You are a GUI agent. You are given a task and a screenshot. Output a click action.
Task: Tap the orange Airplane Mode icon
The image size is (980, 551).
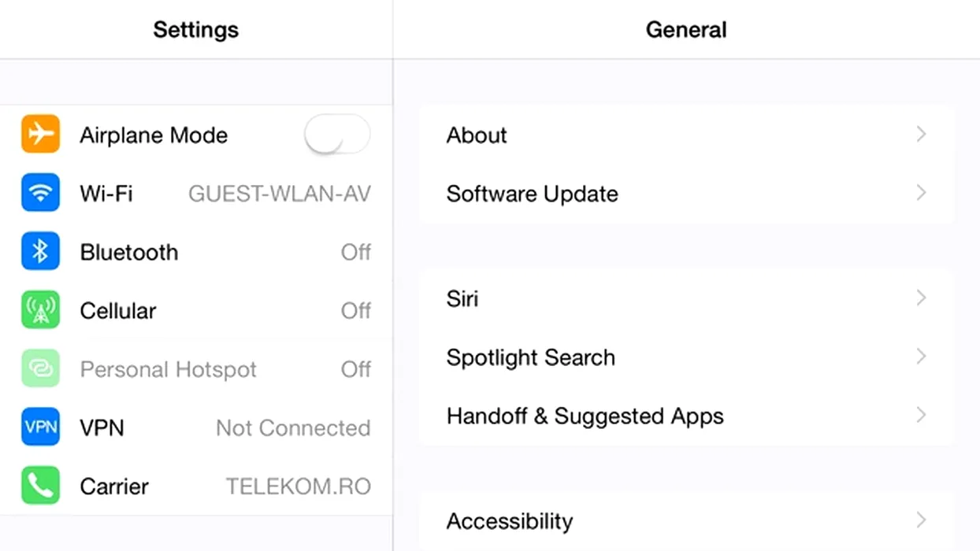click(x=40, y=135)
